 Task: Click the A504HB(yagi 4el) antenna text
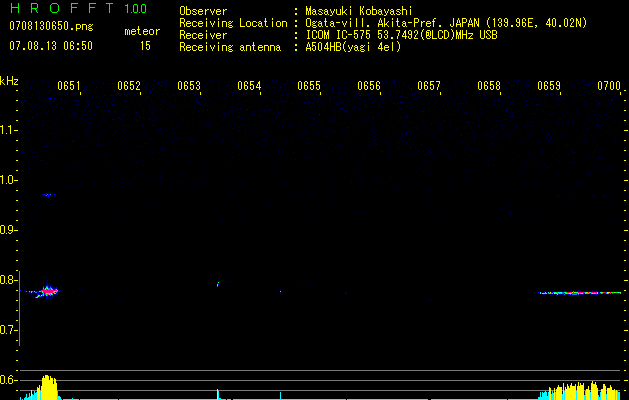tap(353, 47)
